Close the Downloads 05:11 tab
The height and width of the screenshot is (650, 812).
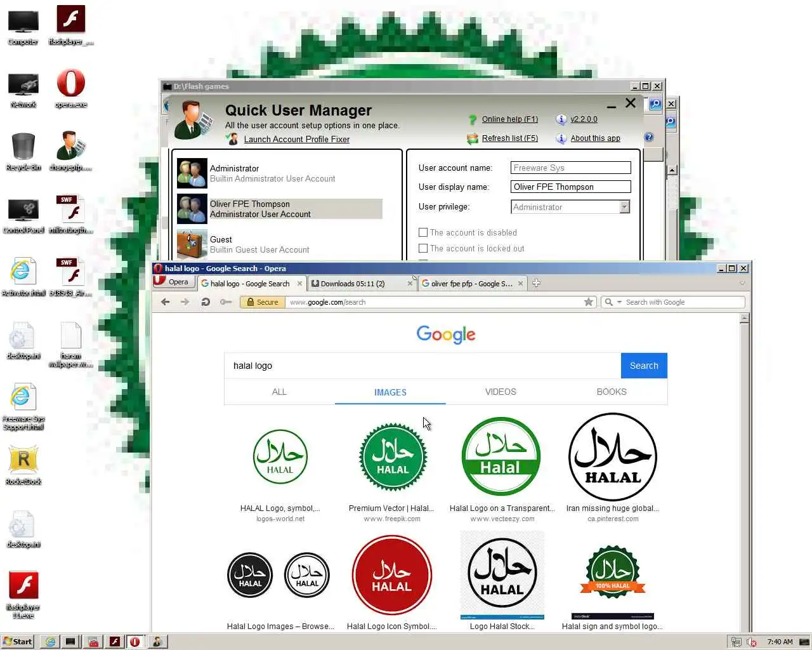coord(410,284)
